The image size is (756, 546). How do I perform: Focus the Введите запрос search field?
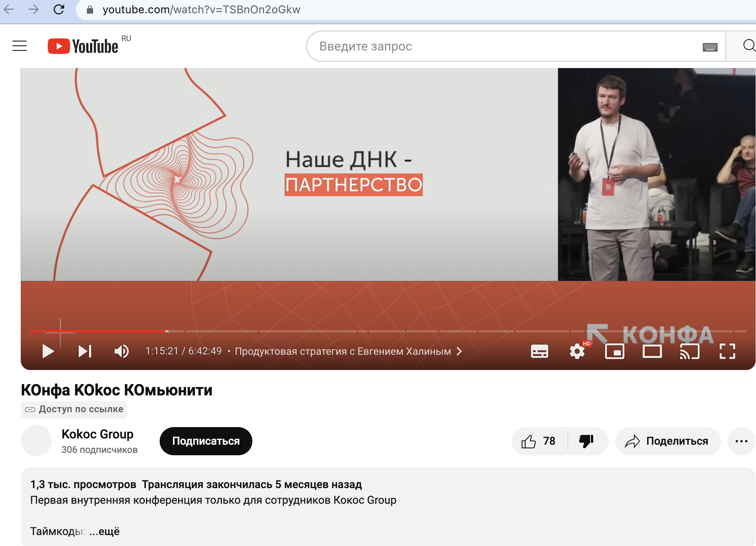(505, 46)
